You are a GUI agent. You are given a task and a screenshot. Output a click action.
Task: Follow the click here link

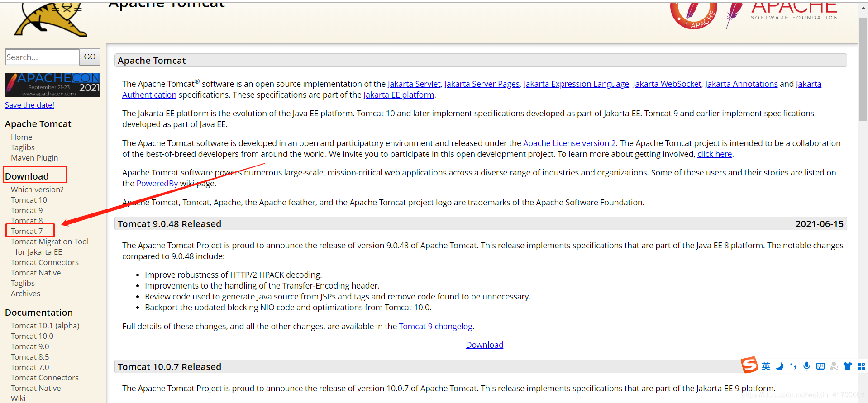[715, 154]
